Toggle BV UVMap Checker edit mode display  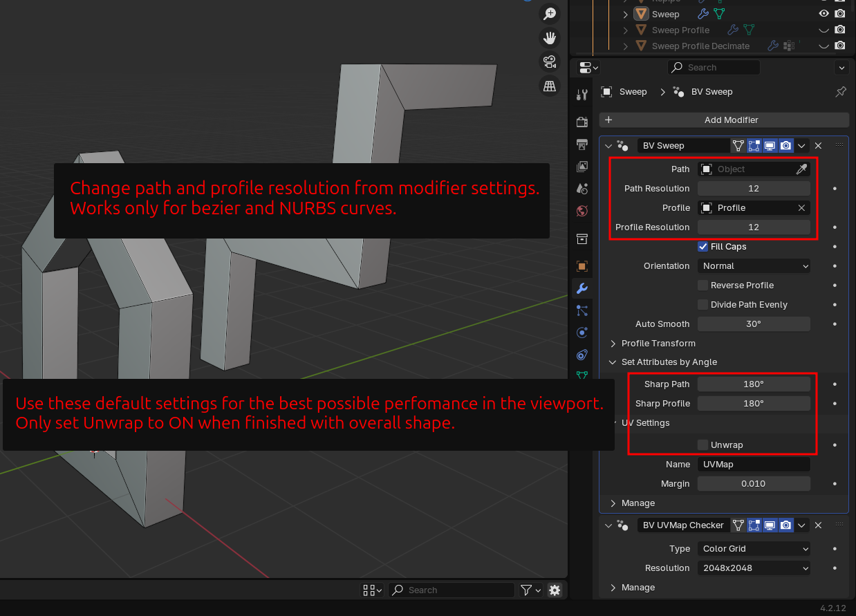point(754,525)
